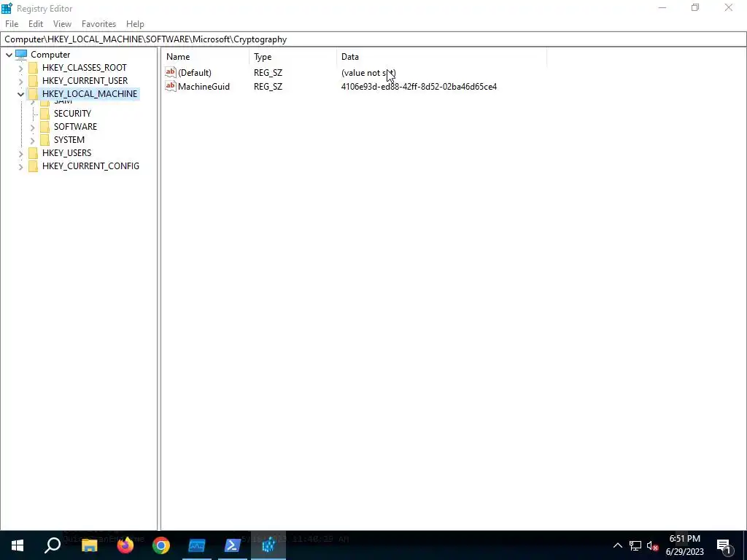The height and width of the screenshot is (560, 747).
Task: Open the Favorites menu
Action: [98, 24]
